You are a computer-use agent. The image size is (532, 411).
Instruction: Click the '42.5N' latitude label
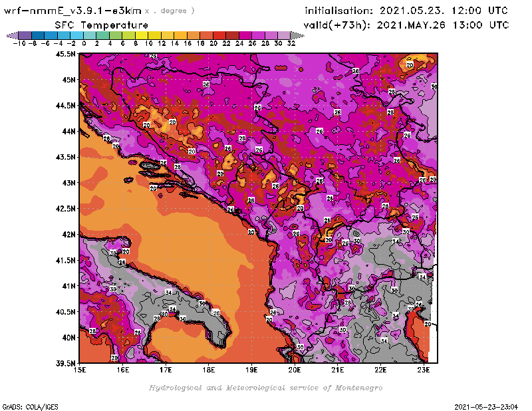(65, 209)
